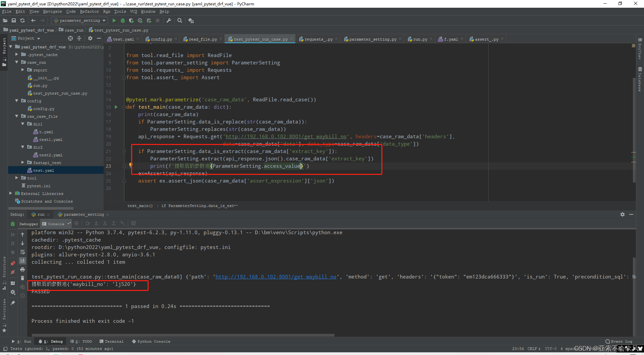Pin the debug tab
The height and width of the screenshot is (355, 644).
[x=13, y=303]
